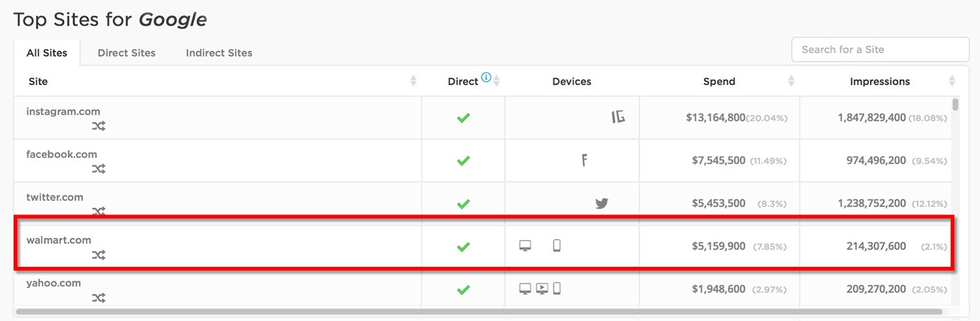980x321 pixels.
Task: Click the shuffle icon under facebook.com
Action: pyautogui.click(x=99, y=169)
